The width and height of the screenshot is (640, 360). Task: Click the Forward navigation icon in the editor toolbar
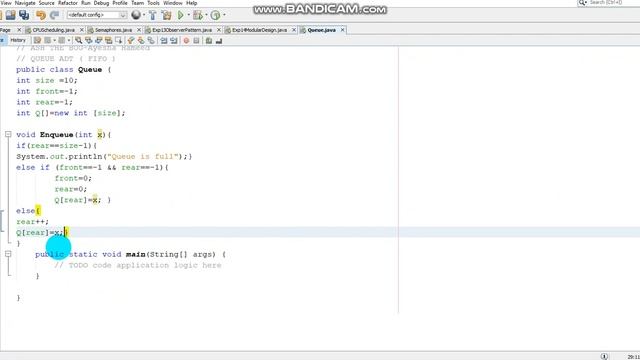point(62,40)
